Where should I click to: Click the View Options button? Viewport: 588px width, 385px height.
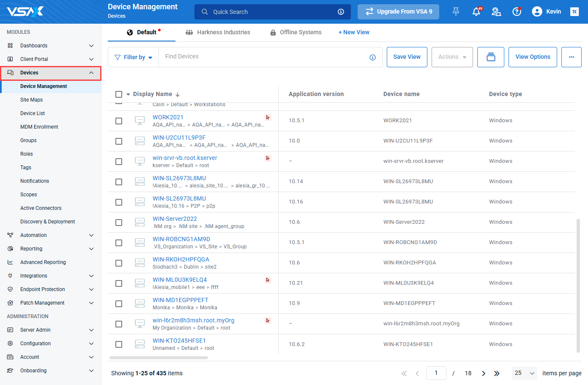point(533,57)
